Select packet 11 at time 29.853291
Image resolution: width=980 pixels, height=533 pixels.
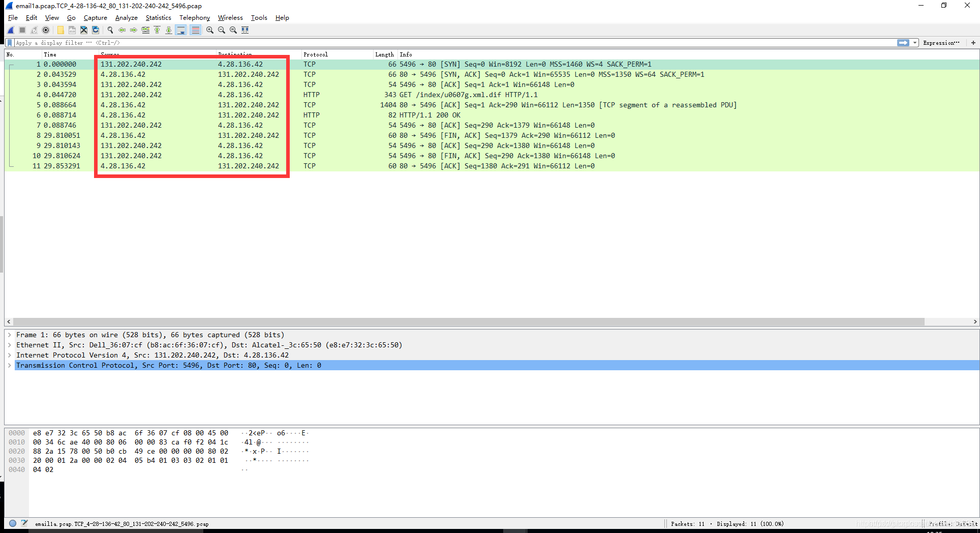click(x=492, y=166)
